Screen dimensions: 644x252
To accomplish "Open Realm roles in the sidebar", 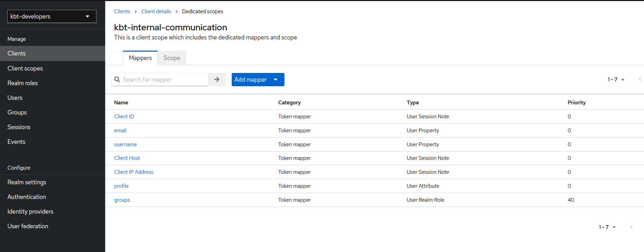I will [52, 83].
